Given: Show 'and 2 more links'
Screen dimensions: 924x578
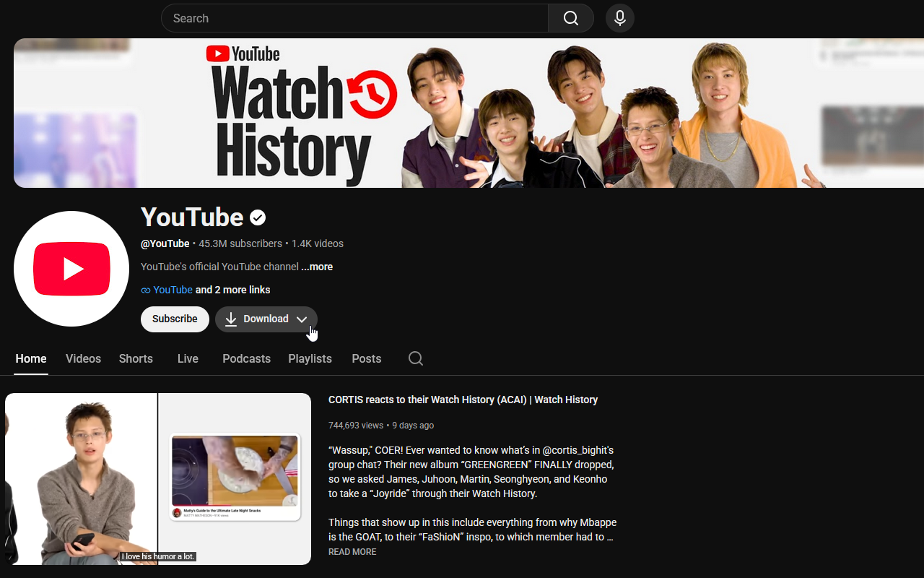Looking at the screenshot, I should (x=233, y=290).
